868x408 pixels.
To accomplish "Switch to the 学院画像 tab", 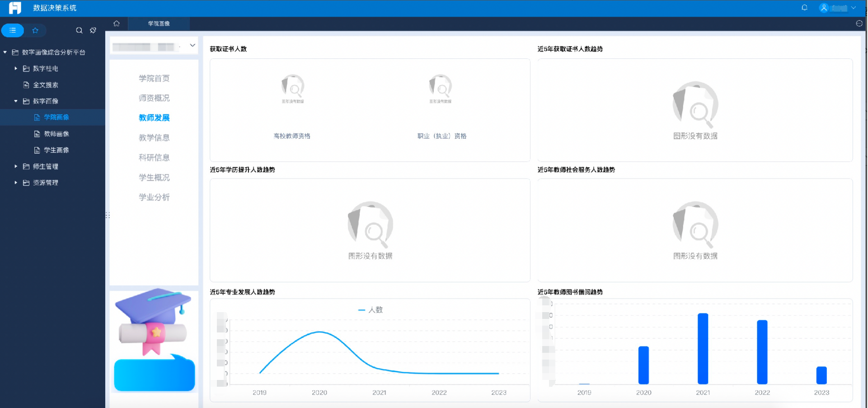I will (159, 24).
